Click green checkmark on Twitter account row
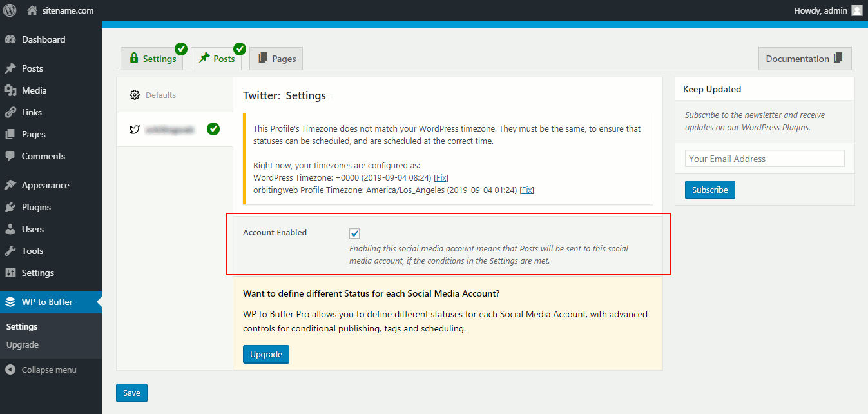This screenshot has width=868, height=414. point(213,129)
